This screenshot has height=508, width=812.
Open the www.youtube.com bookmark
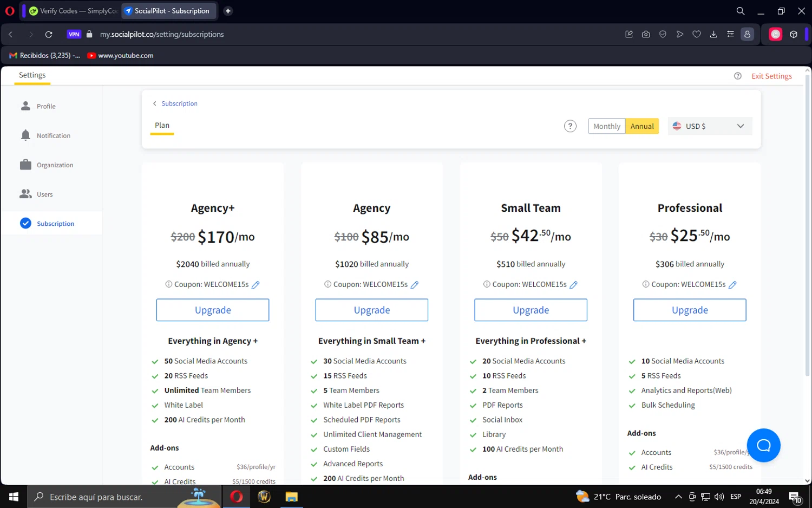point(121,55)
